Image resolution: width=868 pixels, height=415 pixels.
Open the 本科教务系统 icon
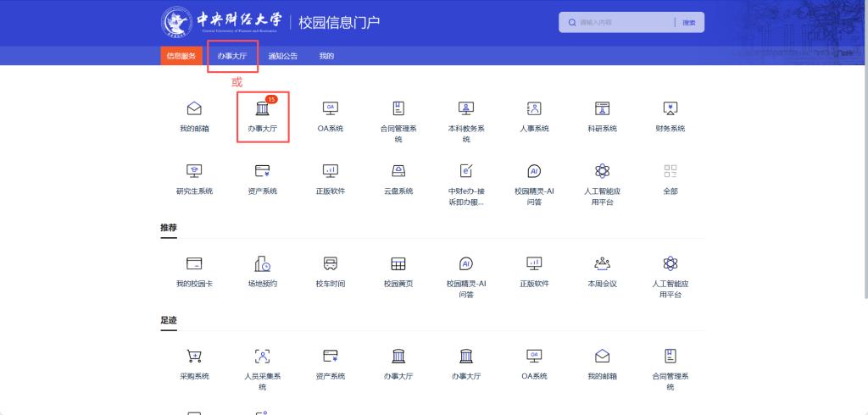pos(465,108)
